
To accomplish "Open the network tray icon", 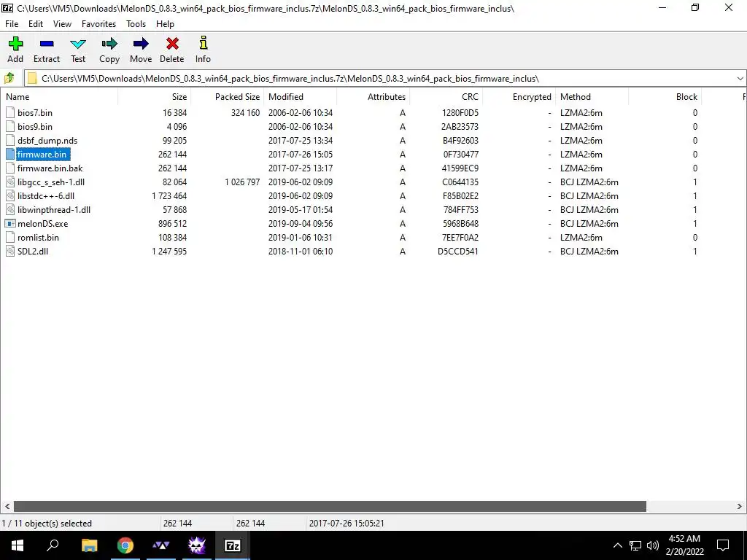I will tap(635, 545).
